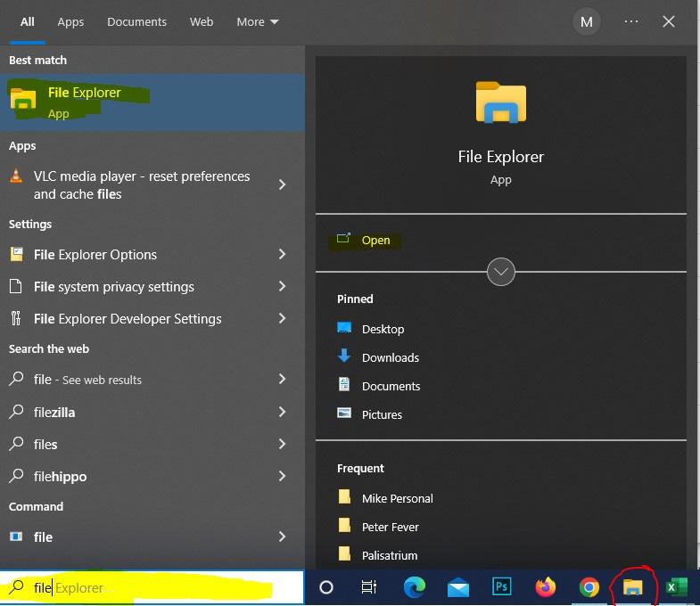Click File Explorer Options settings icon
The image size is (700, 606).
pyautogui.click(x=17, y=254)
